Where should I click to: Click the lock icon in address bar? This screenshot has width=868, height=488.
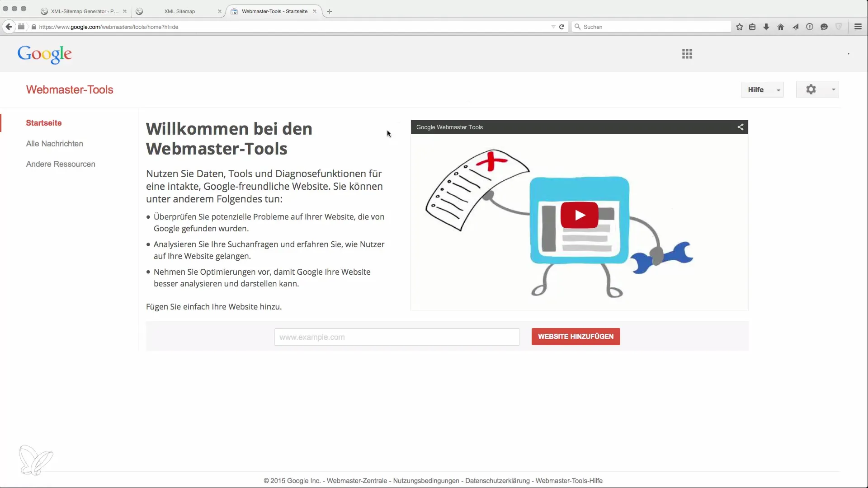[x=34, y=27]
